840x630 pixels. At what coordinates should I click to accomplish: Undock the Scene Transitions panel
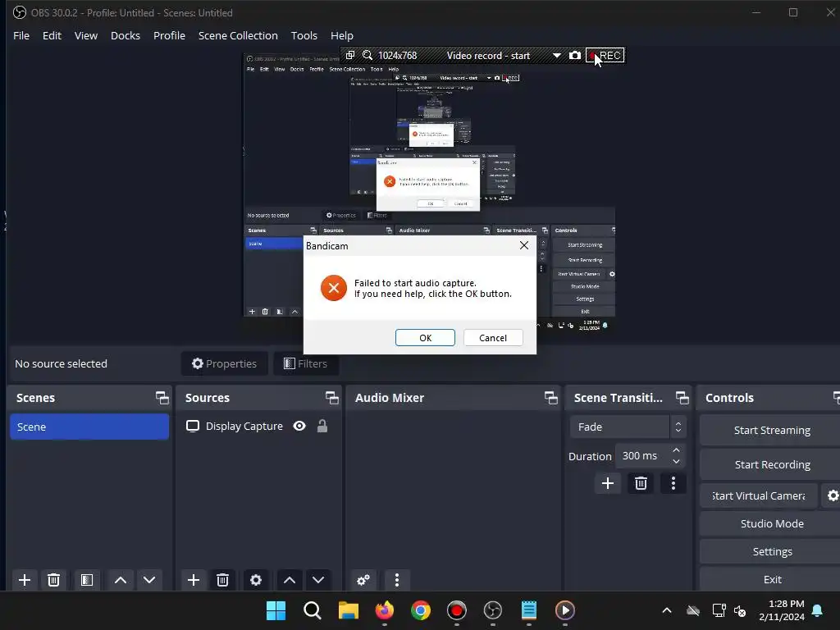tap(682, 398)
